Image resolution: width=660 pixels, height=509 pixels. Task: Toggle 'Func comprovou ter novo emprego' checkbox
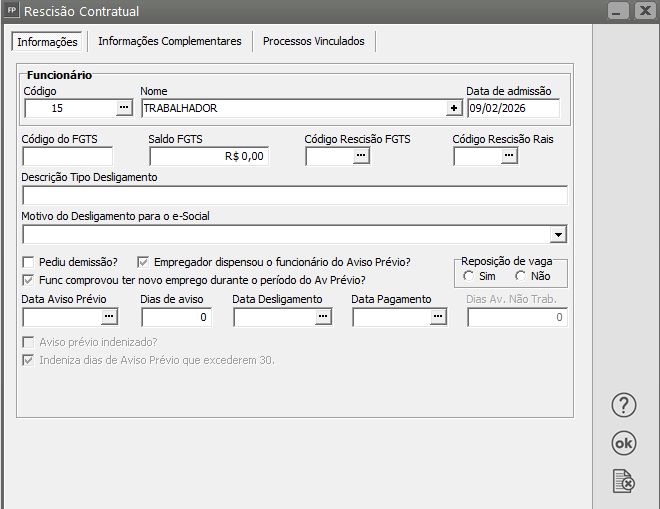tap(29, 279)
